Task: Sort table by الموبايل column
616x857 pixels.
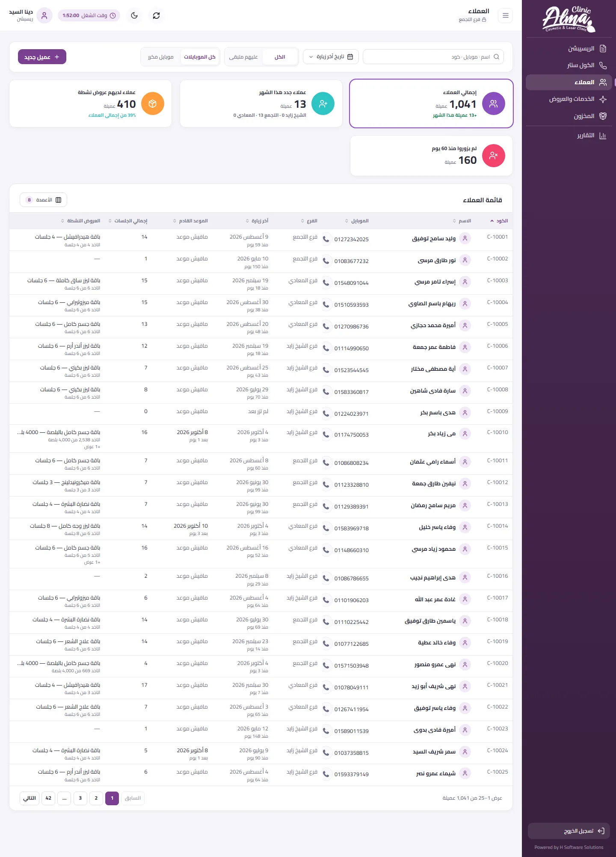Action: (357, 221)
